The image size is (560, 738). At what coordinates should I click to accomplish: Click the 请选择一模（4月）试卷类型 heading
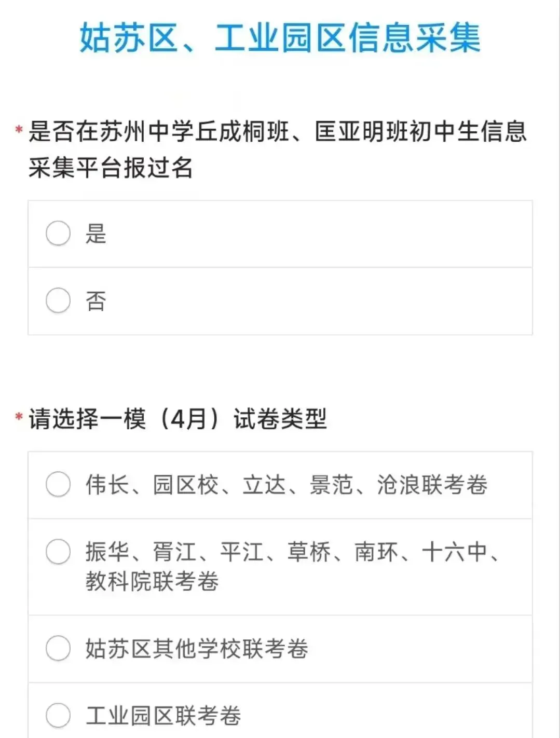pos(177,419)
